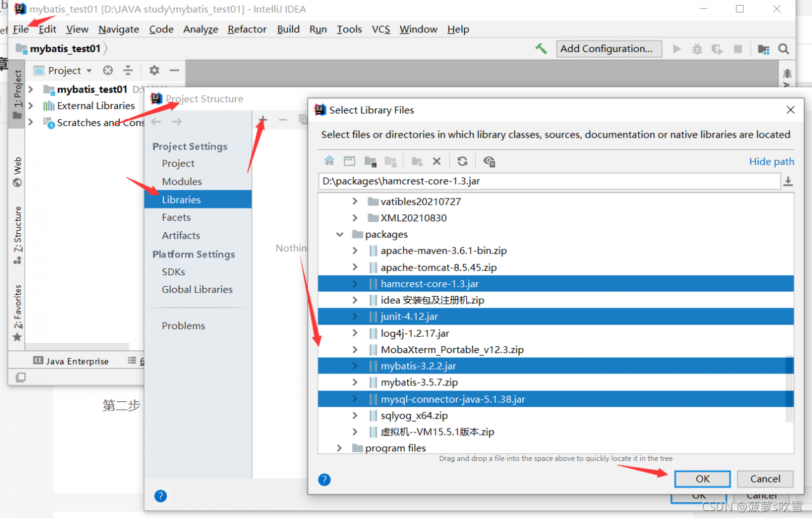Click the New Folder icon in file chooser
This screenshot has height=518, width=812.
tap(417, 161)
